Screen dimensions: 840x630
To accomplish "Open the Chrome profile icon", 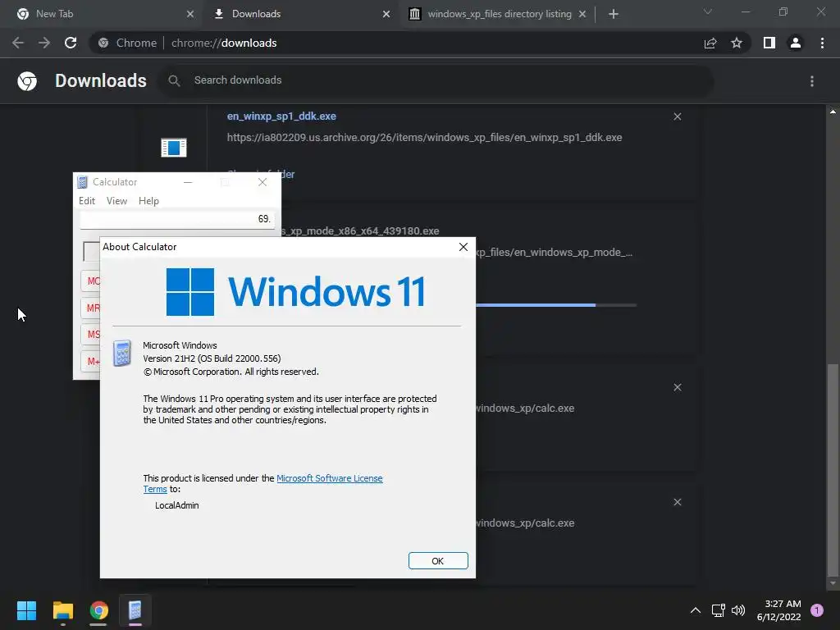I will [x=796, y=43].
